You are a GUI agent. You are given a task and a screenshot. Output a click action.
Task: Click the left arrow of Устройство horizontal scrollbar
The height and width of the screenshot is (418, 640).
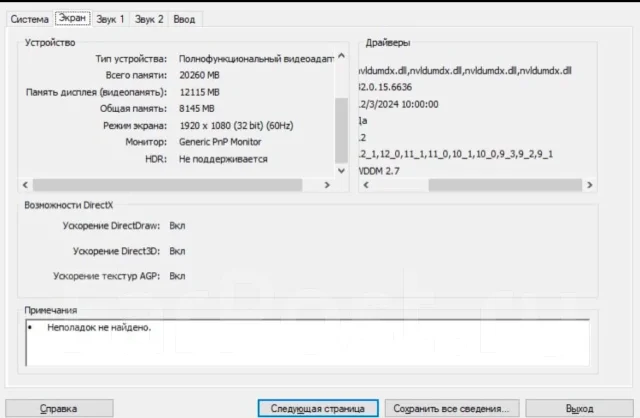(25, 185)
